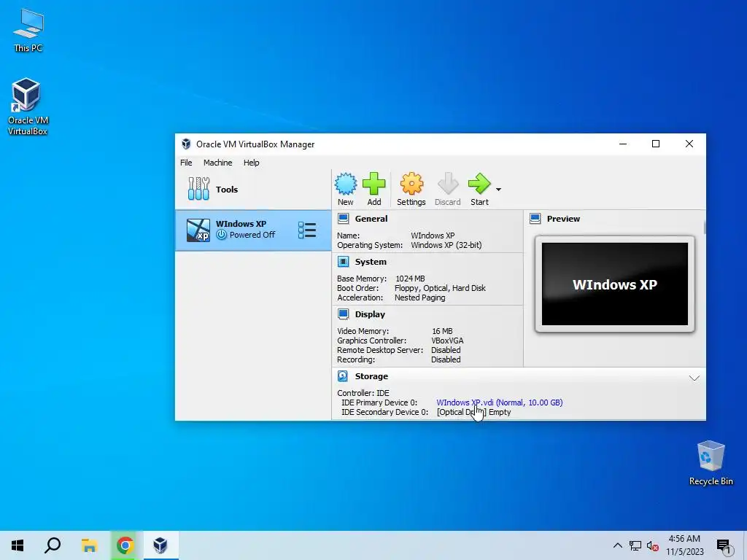Click the Graphics Controller value VBoxVGA
The height and width of the screenshot is (560, 747).
coord(447,341)
